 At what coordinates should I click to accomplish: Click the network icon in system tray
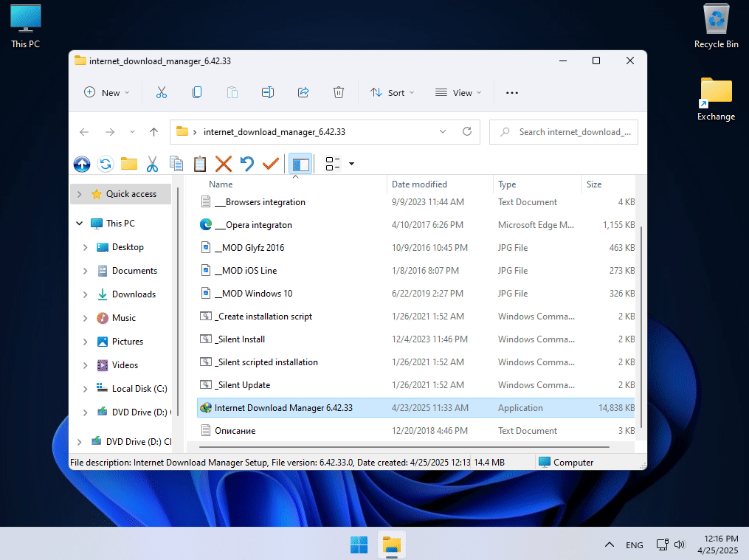point(662,545)
